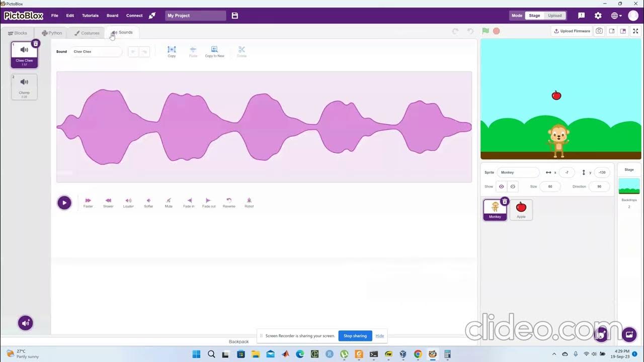Select the Stage backdrop thumbnail

(629, 186)
